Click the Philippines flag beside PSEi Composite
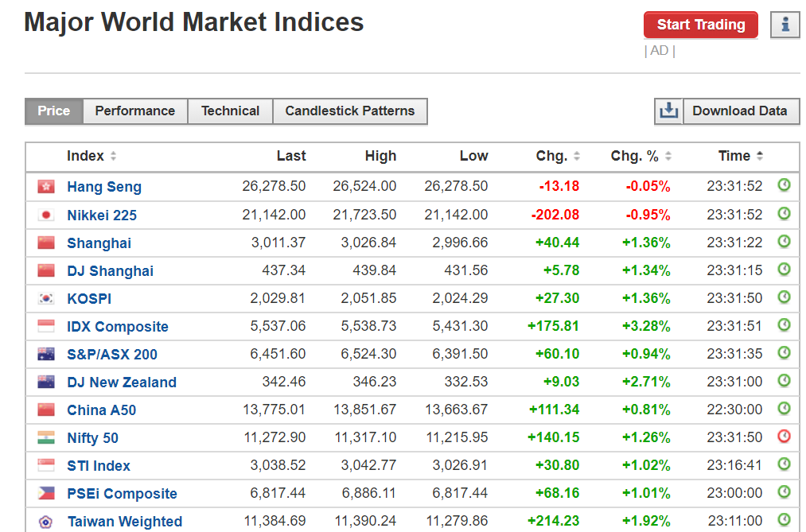806x532 pixels. tap(46, 493)
